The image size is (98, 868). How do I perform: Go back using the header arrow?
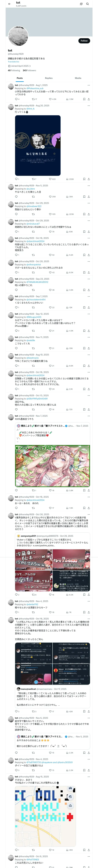click(x=9, y=4)
